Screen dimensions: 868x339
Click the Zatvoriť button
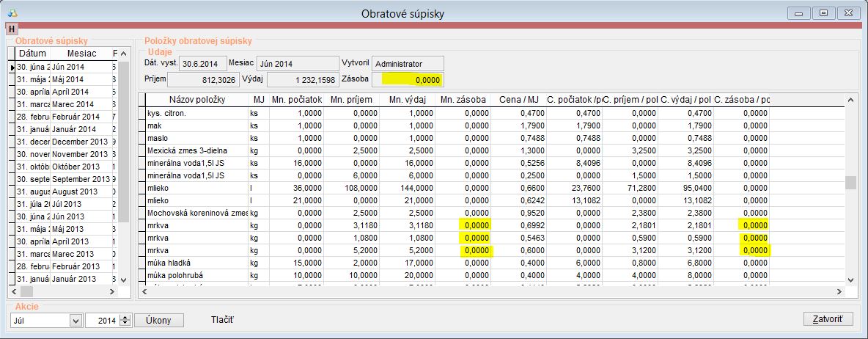point(828,319)
